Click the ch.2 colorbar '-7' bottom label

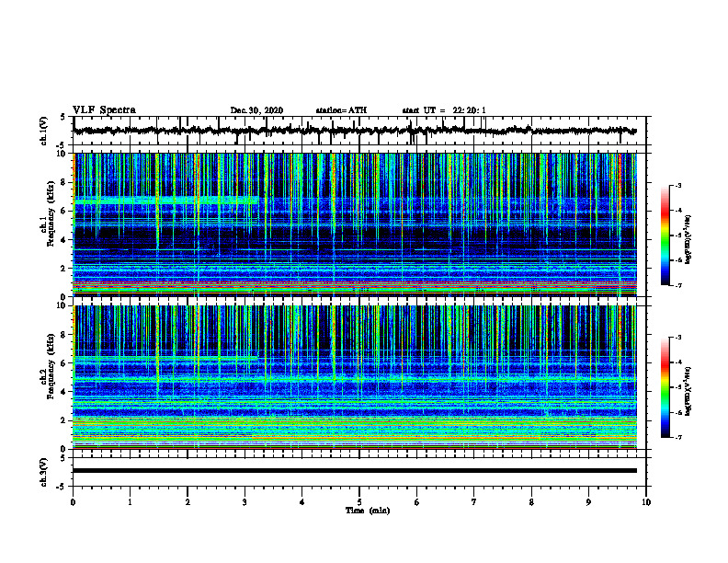tap(678, 437)
